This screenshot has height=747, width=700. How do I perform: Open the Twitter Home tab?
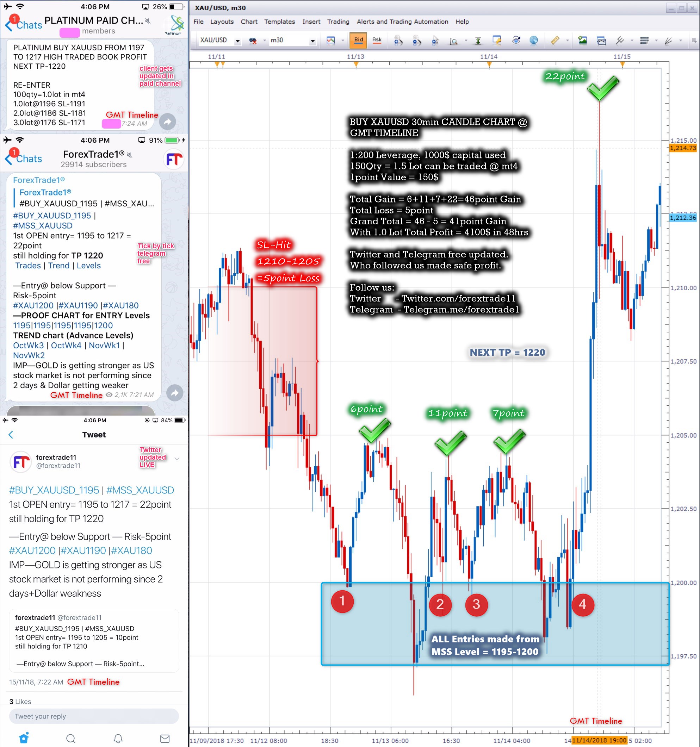24,738
